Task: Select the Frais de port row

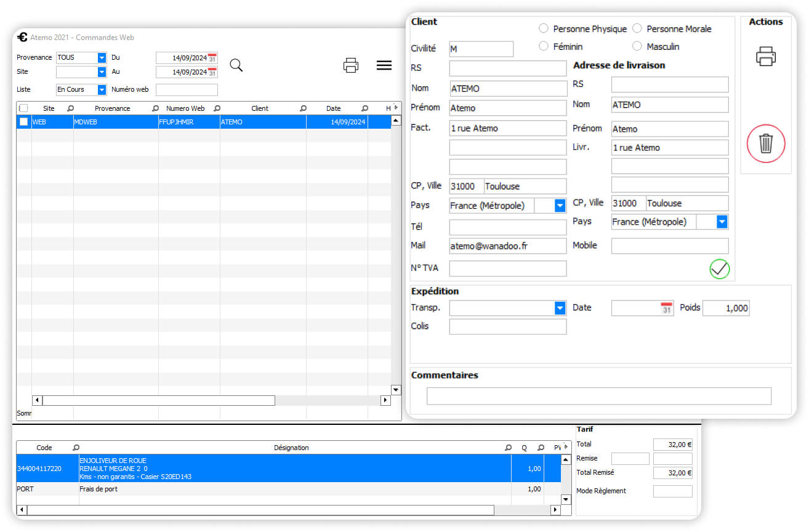Action: 289,489
